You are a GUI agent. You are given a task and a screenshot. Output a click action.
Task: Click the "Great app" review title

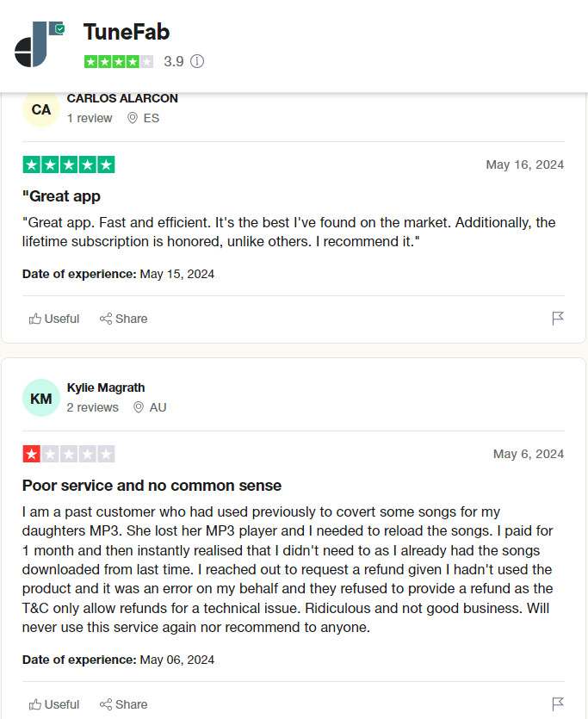61,196
